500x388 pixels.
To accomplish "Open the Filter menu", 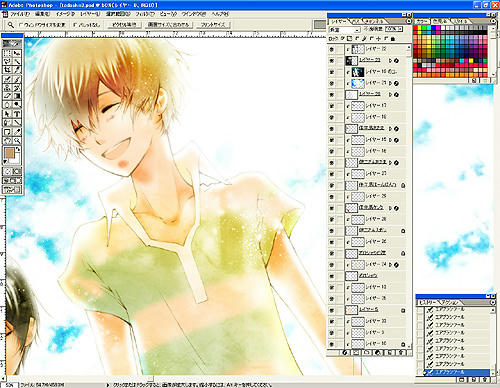I will pyautogui.click(x=145, y=14).
